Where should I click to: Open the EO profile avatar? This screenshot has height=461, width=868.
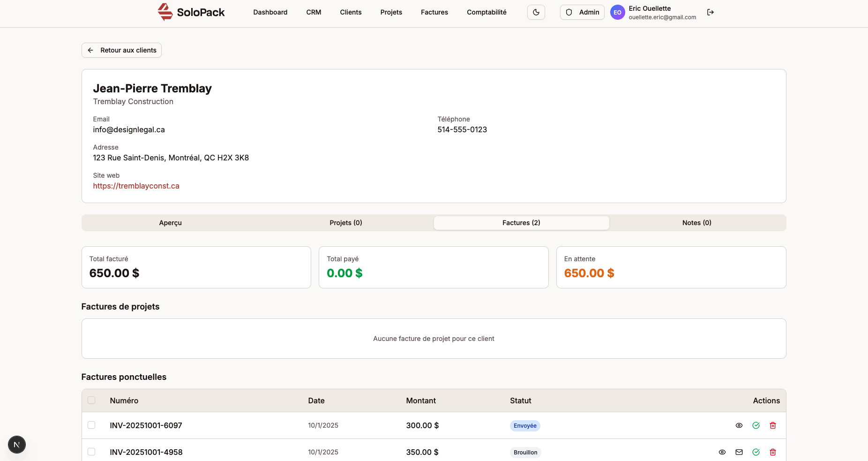click(617, 12)
